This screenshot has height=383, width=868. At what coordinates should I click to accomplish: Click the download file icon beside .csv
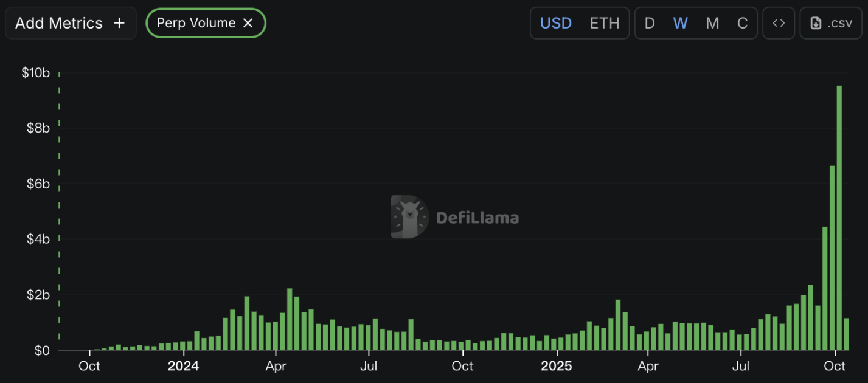816,23
